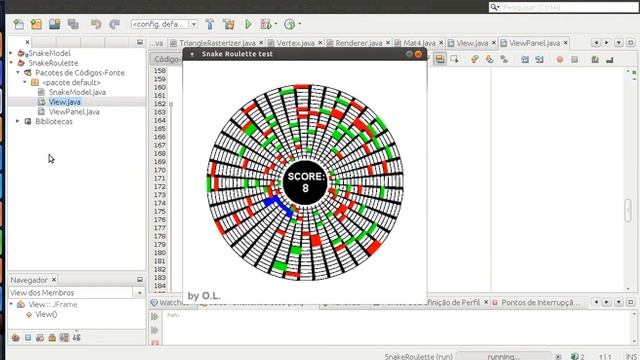Expand the SnakeModel project node
640x360 pixels.
[x=11, y=53]
